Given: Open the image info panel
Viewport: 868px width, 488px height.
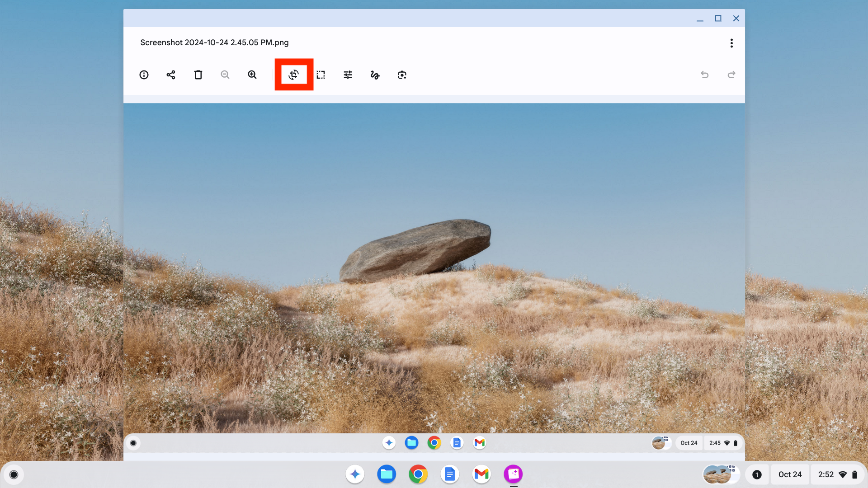Looking at the screenshot, I should click(x=144, y=75).
